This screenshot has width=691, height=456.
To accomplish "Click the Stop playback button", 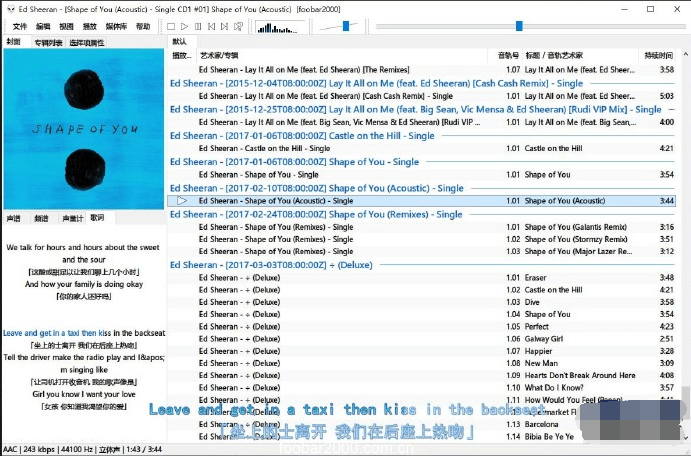I will [171, 26].
